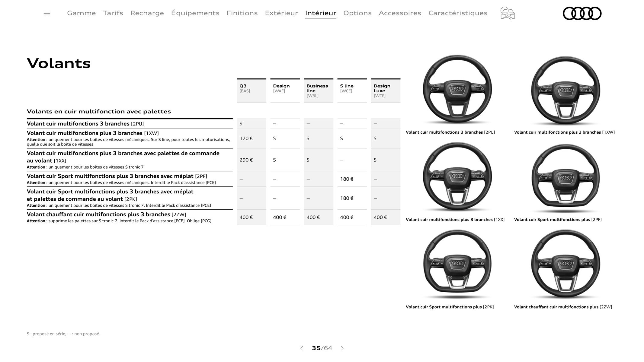
Task: Click the 2PF sport steering wheel image
Action: 566,178
